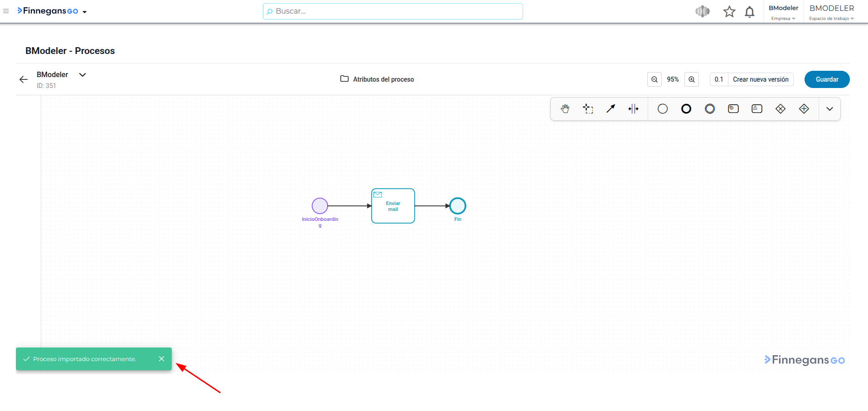
Task: Click the Guardar button
Action: 827,79
